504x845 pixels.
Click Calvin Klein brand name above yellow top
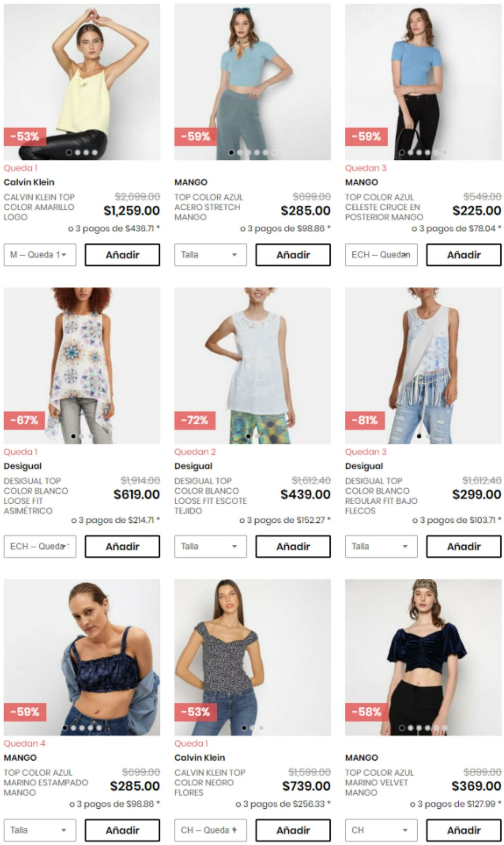point(29,182)
